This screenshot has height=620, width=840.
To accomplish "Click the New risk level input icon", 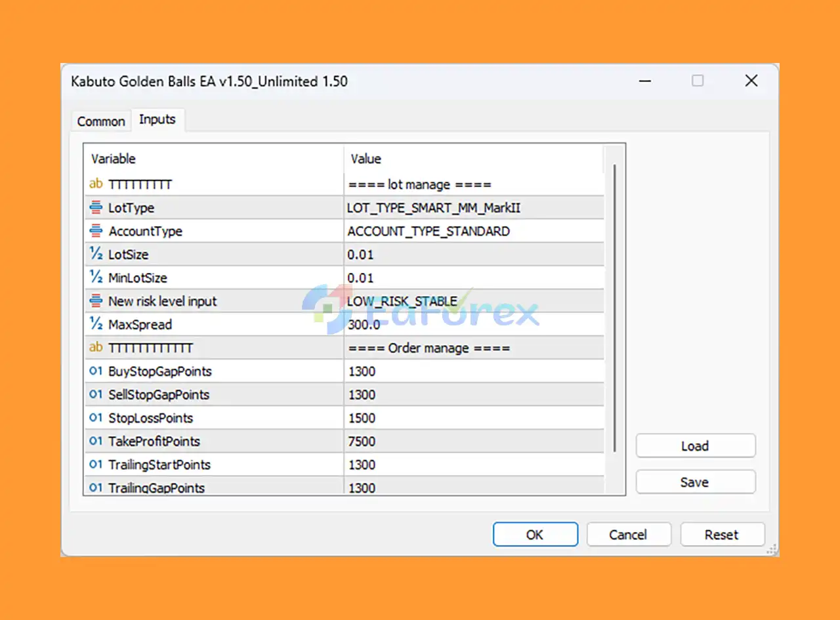I will pyautogui.click(x=96, y=301).
